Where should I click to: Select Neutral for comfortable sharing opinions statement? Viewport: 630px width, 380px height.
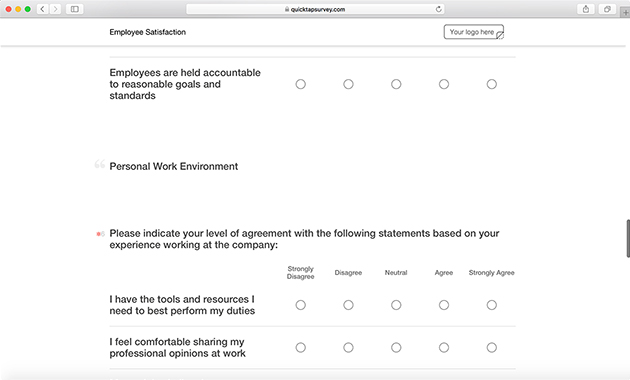click(x=396, y=347)
